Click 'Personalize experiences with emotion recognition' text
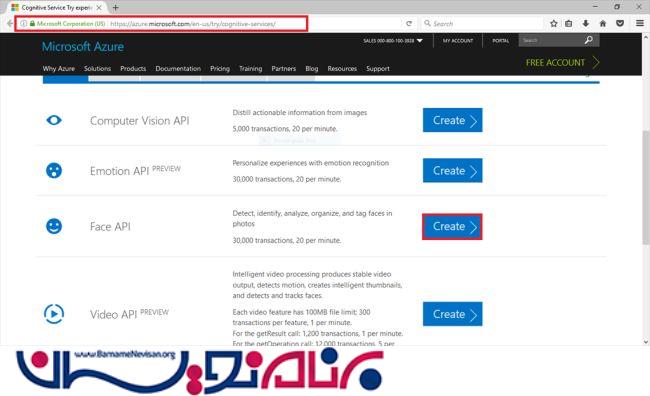The image size is (650, 396). 310,163
